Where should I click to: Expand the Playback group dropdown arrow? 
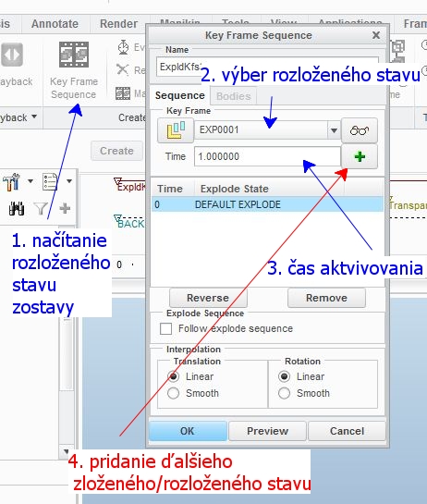pos(34,117)
